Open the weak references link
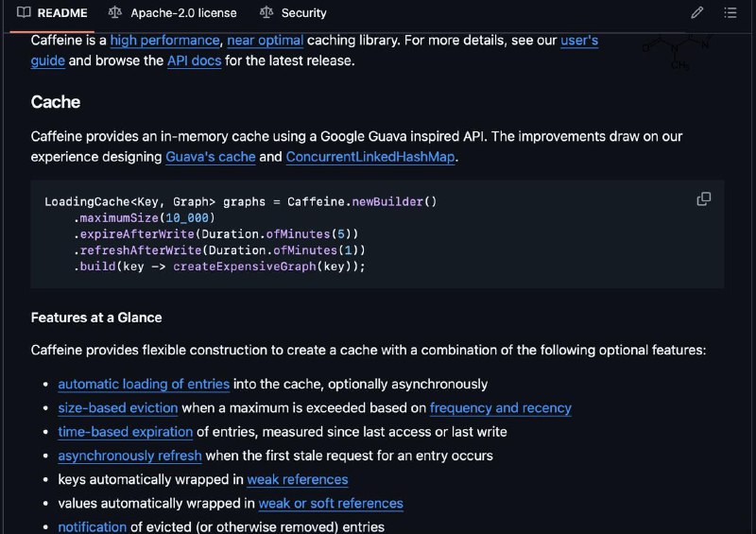The height and width of the screenshot is (534, 756). (x=298, y=479)
